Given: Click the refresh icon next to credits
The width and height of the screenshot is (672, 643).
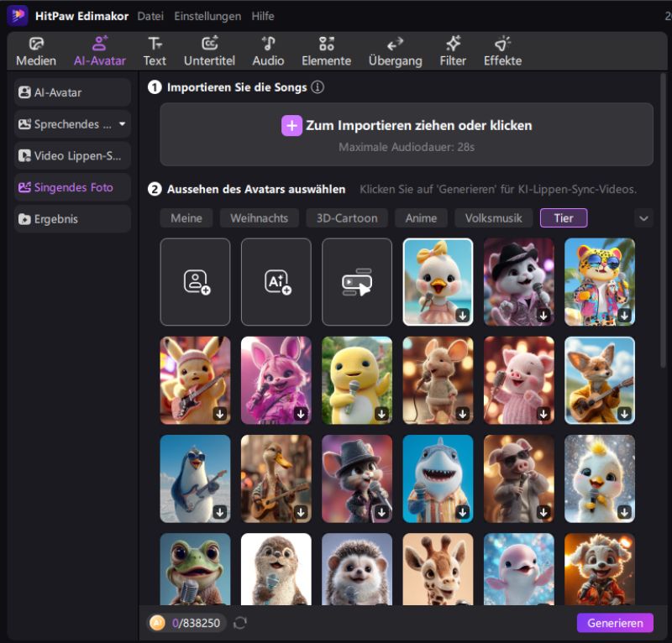Looking at the screenshot, I should [240, 623].
